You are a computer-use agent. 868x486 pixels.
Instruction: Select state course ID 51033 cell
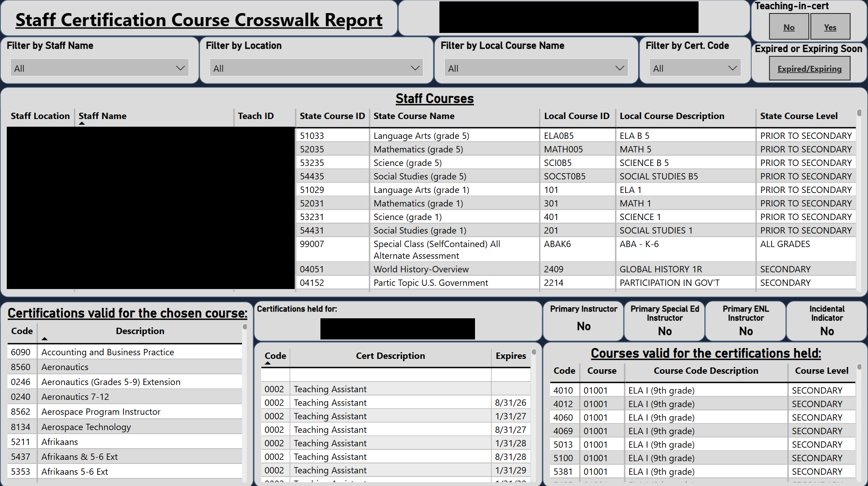tap(332, 136)
